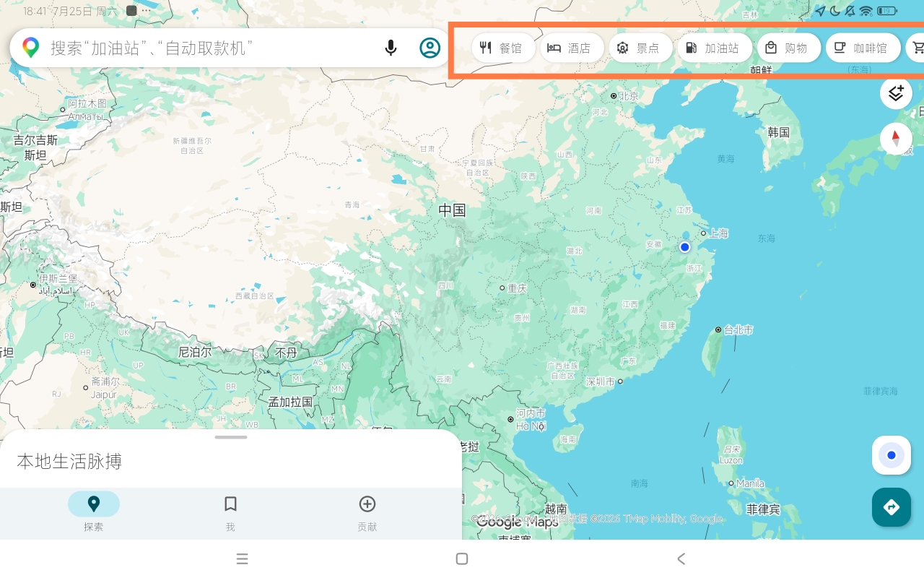This screenshot has height=578, width=924.
Task: Tap the 菲律宾 country label on map
Action: tap(763, 509)
